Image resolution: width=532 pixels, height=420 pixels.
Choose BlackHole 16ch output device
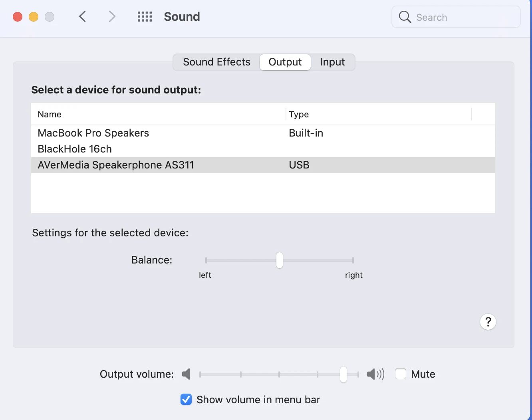point(75,149)
